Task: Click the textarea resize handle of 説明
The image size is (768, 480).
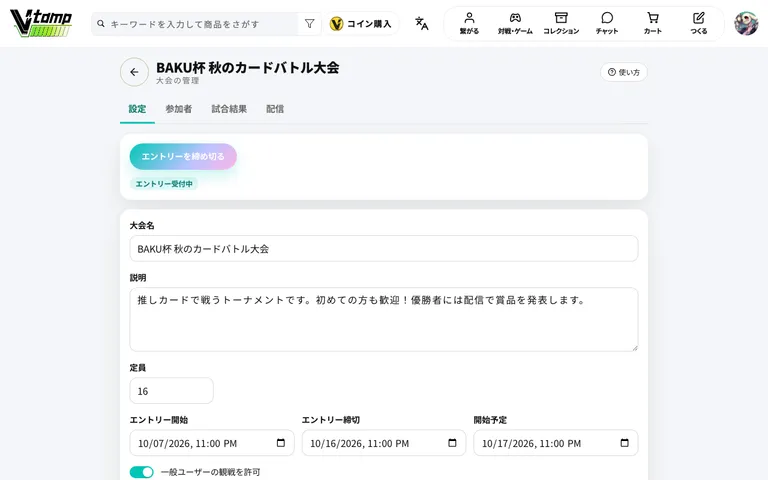Action: tap(634, 347)
